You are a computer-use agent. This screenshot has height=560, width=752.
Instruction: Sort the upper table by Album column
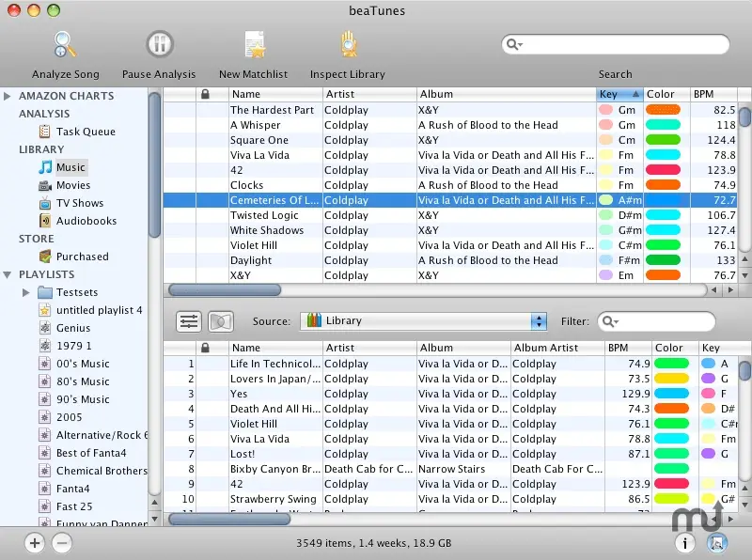[x=507, y=94]
